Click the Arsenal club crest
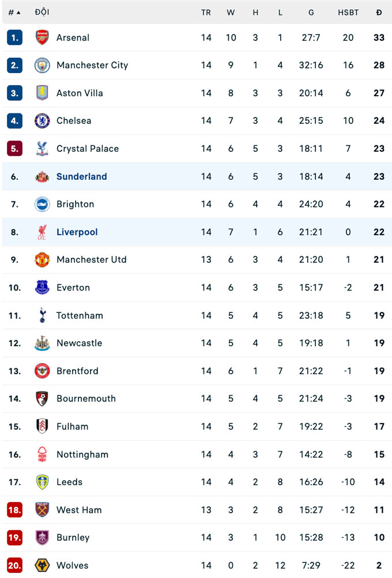The height and width of the screenshot is (578, 392). tap(42, 37)
